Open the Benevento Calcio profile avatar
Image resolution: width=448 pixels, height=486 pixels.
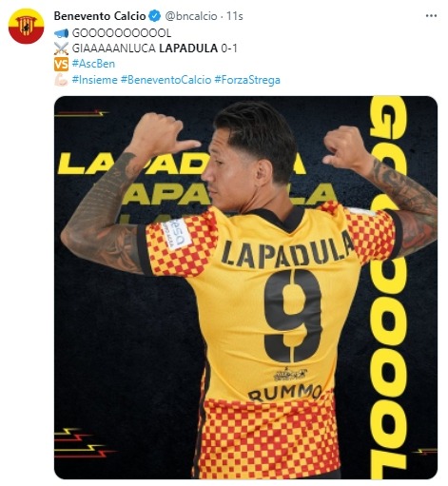point(26,26)
